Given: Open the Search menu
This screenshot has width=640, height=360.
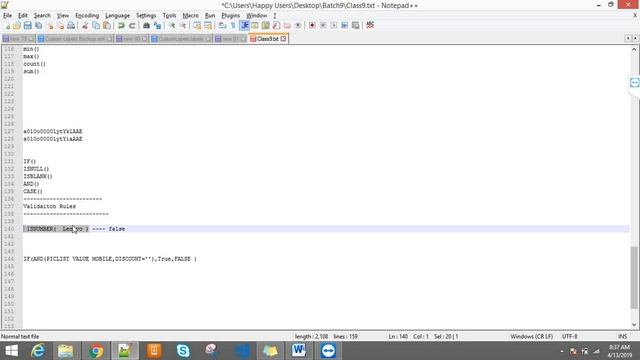Looking at the screenshot, I should click(x=42, y=16).
